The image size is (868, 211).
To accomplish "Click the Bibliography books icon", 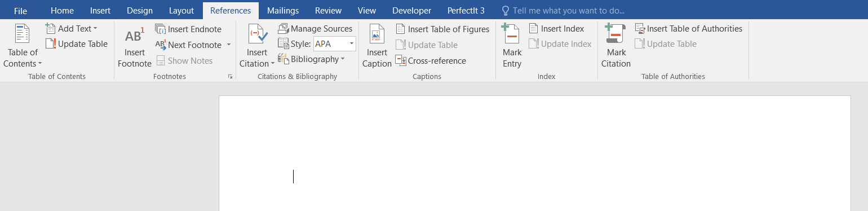I will [x=283, y=59].
